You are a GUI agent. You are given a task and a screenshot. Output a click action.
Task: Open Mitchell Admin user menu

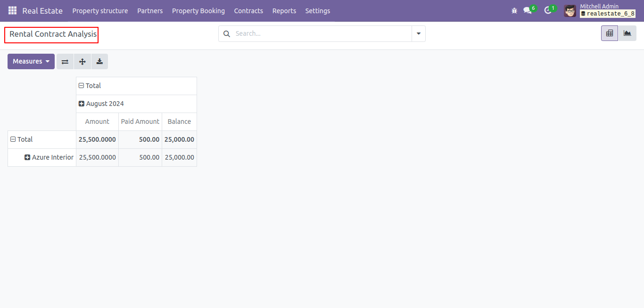(x=600, y=10)
